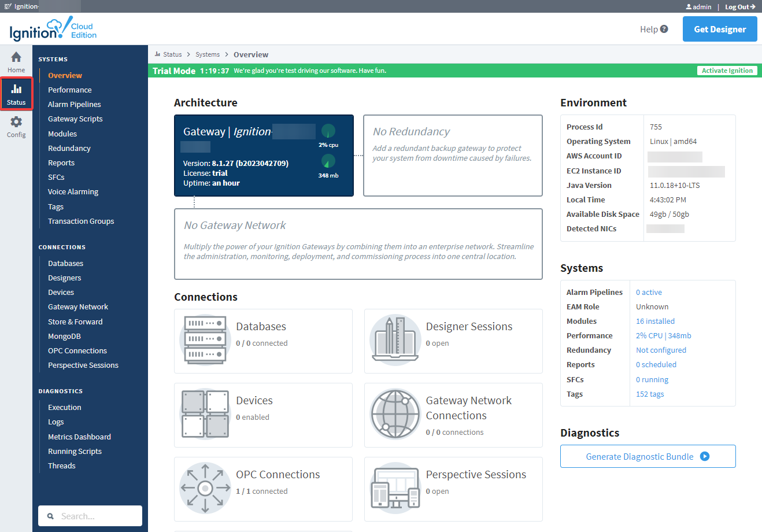Viewport: 762px width, 532px height.
Task: Open SFCs in the sidebar
Action: [x=56, y=177]
